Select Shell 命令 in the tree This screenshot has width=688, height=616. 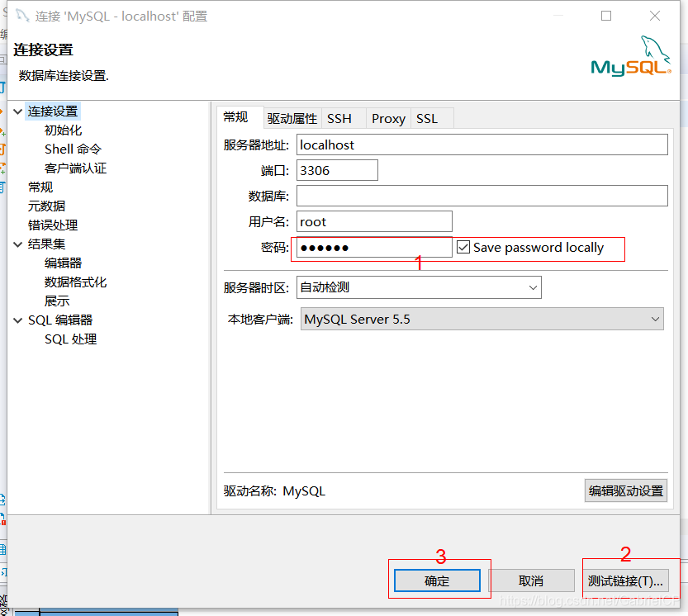73,149
